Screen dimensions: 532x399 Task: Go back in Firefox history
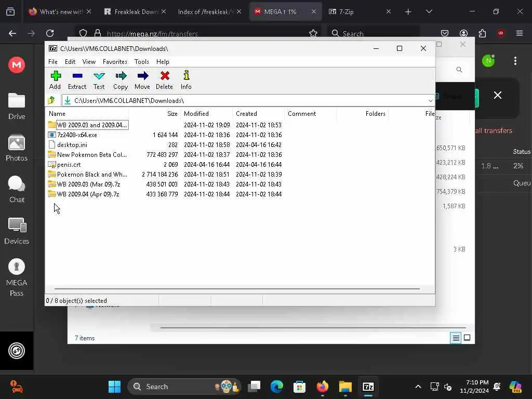pos(12,33)
